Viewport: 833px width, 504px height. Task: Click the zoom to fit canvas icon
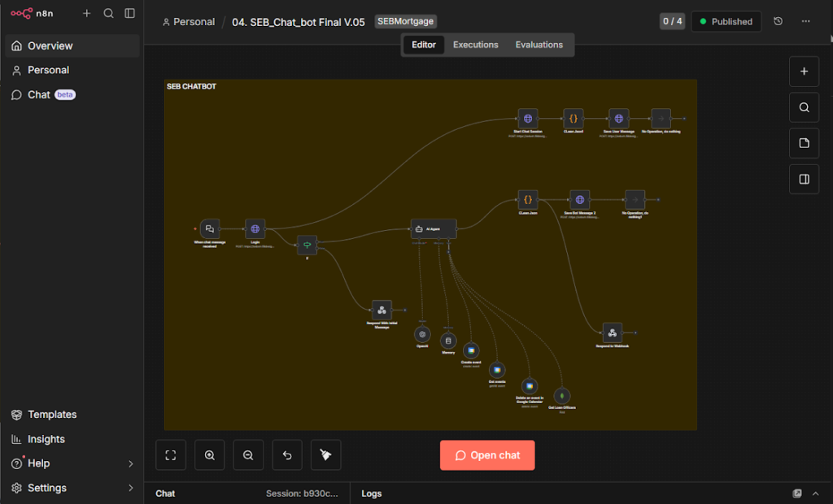click(x=171, y=455)
